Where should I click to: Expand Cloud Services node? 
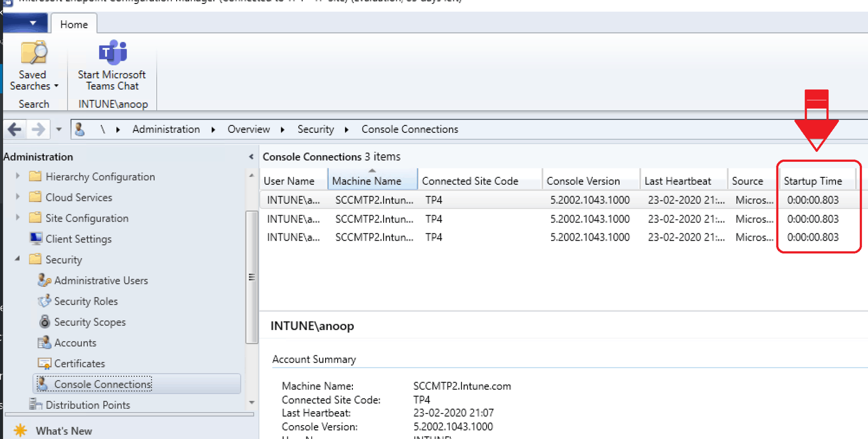(x=17, y=197)
